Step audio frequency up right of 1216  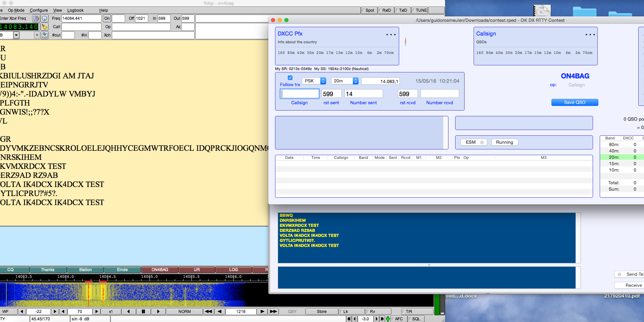262,311
